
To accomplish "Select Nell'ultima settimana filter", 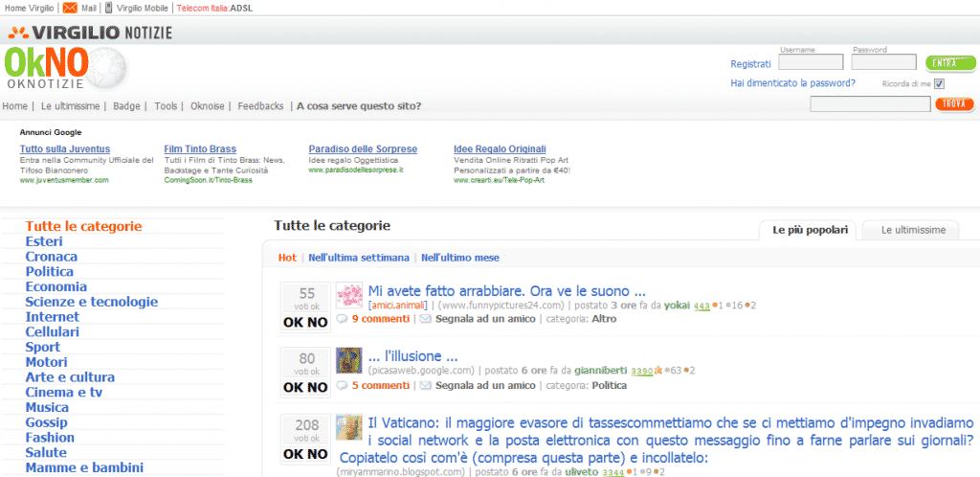I will 359,258.
